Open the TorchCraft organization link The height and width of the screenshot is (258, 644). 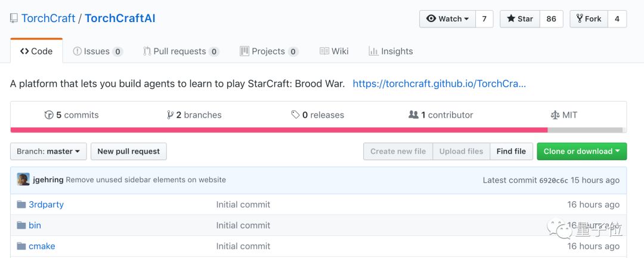click(x=48, y=19)
